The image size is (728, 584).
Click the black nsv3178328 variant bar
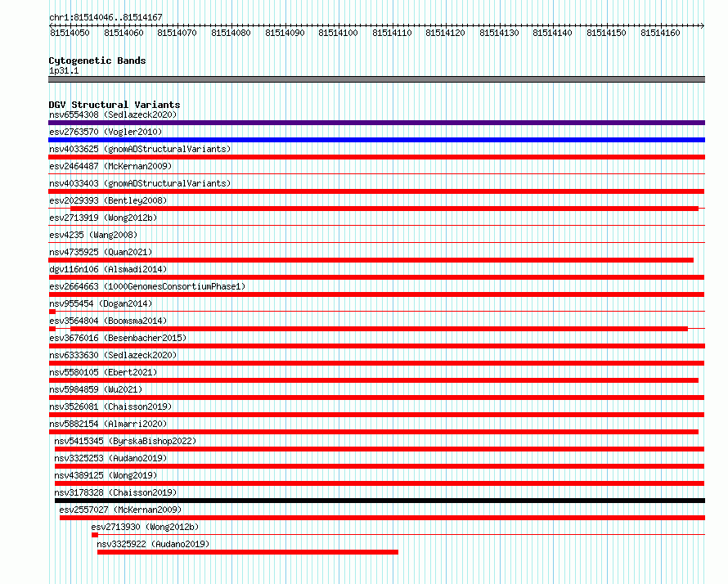click(380, 501)
